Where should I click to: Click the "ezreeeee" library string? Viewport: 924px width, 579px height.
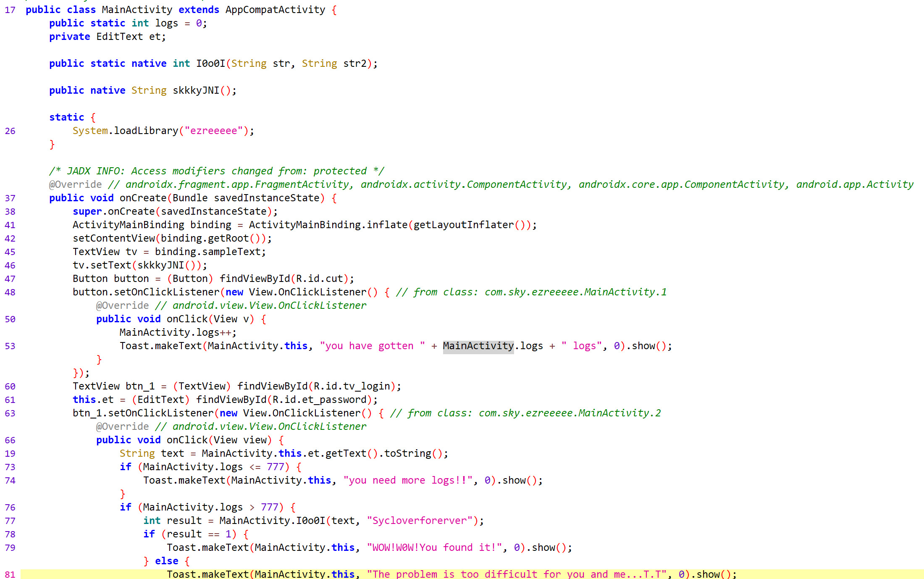pos(214,131)
